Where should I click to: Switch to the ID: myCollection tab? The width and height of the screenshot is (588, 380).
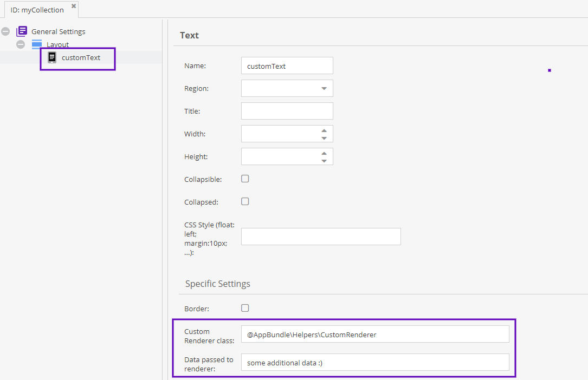pos(37,10)
